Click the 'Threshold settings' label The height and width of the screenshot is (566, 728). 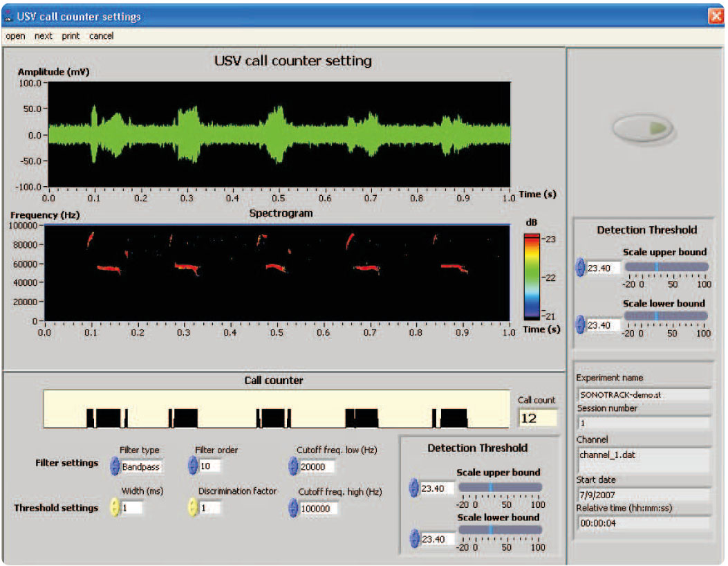click(56, 508)
